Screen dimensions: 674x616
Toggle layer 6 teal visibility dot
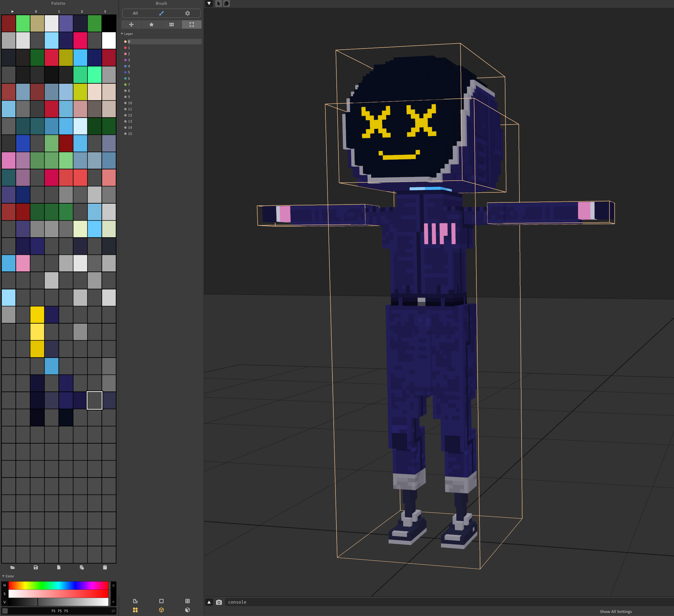pos(125,78)
